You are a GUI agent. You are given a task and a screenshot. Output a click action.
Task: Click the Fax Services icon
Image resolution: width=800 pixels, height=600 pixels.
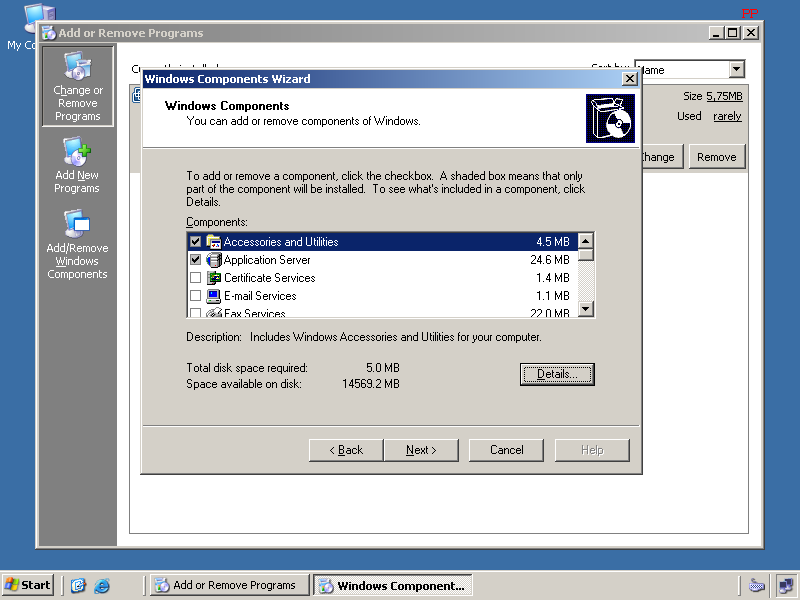[213, 312]
